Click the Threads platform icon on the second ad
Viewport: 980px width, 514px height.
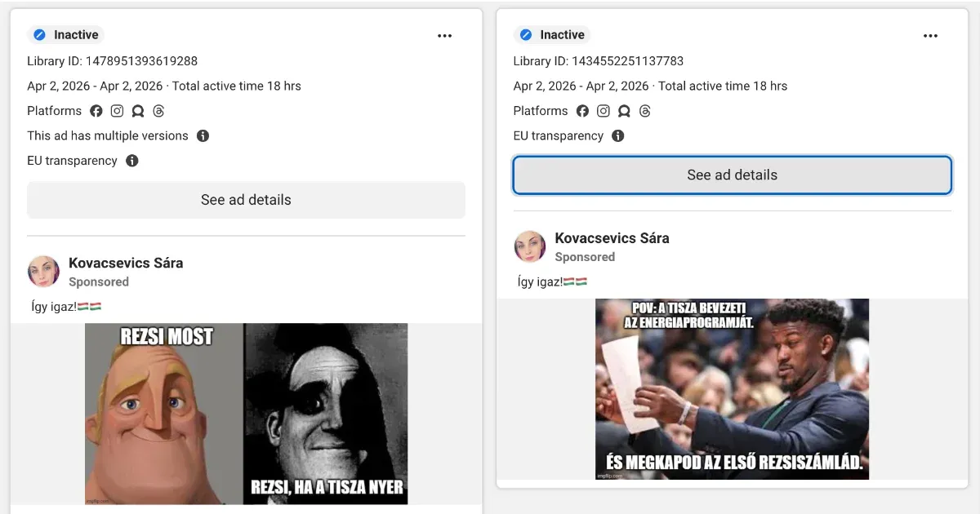[x=645, y=110]
